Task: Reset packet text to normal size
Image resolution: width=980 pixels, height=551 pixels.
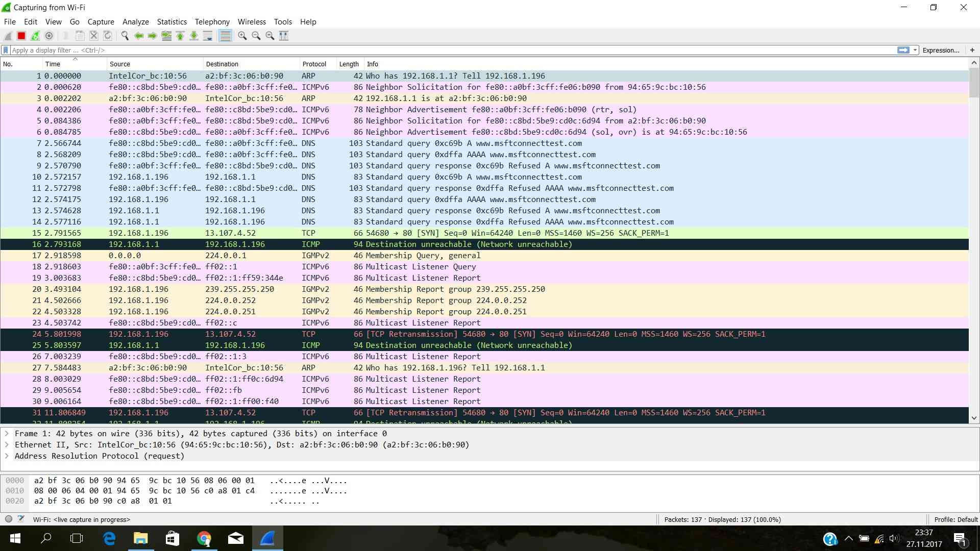Action: point(270,36)
